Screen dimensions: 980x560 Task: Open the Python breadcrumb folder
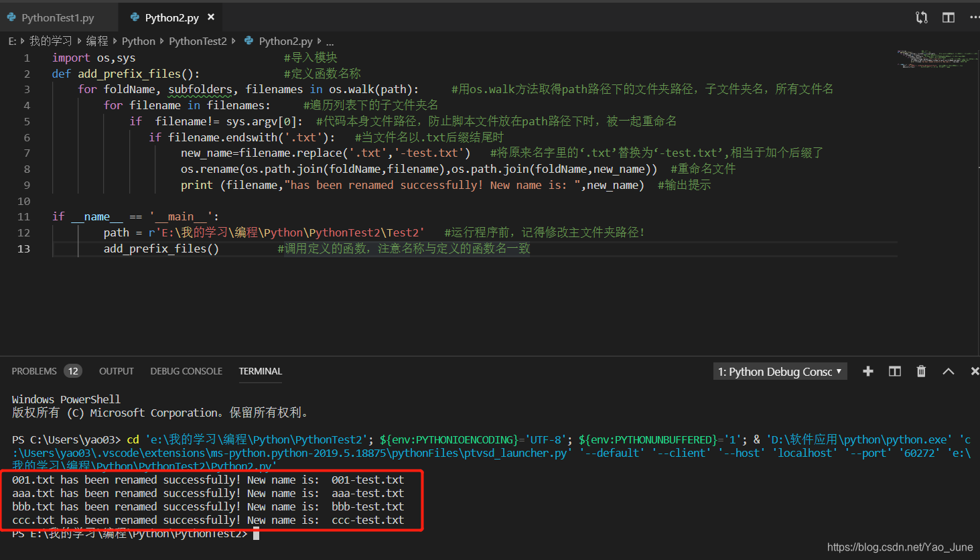(139, 41)
